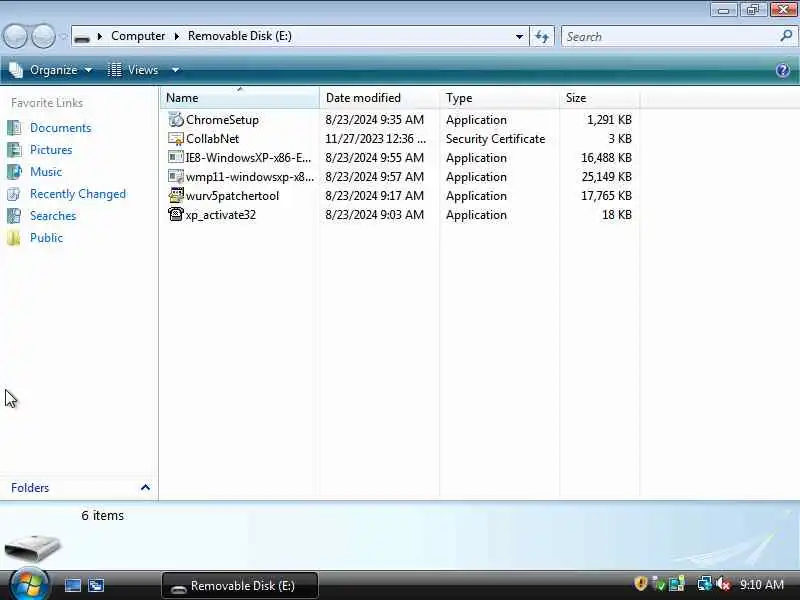800x600 pixels.
Task: Click the network tray icon
Action: (x=705, y=583)
